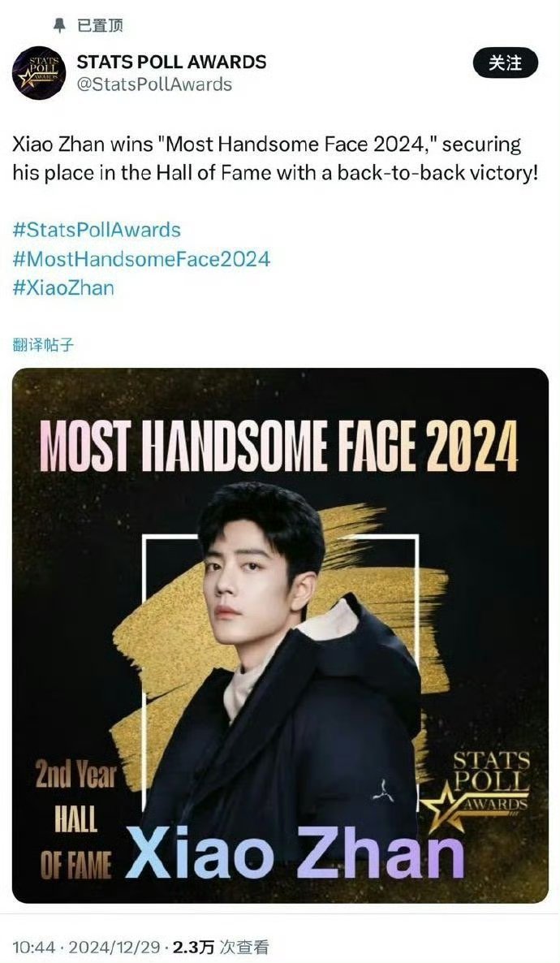
Task: Click the MOST HANDSOME FACE 2024 title in image
Action: [x=278, y=447]
